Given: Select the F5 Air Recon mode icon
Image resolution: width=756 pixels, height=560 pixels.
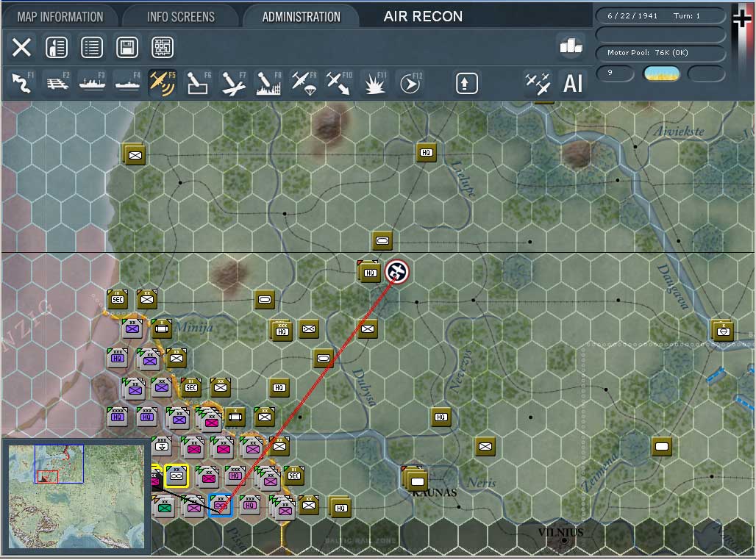Looking at the screenshot, I should coord(163,83).
